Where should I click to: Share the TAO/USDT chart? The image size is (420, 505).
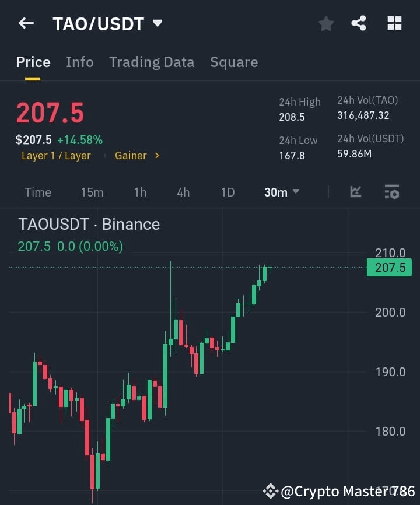pos(359,23)
